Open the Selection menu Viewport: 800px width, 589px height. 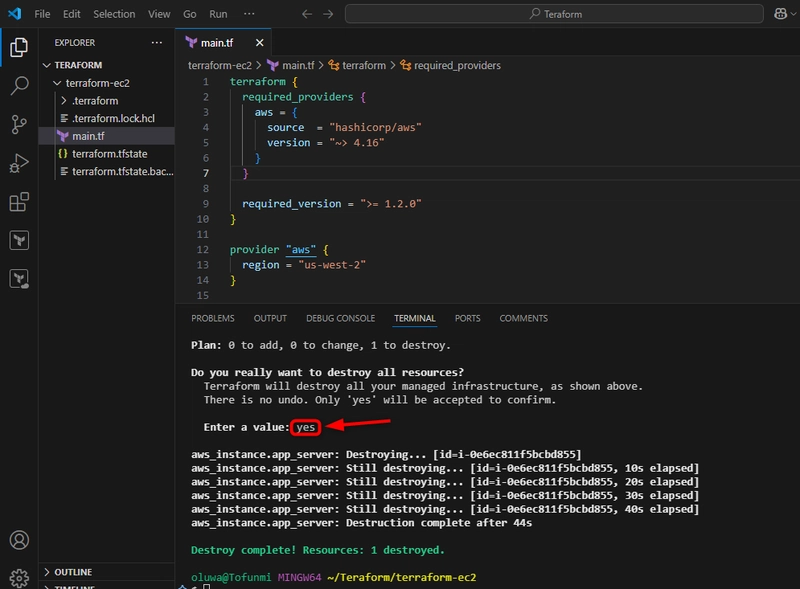pyautogui.click(x=114, y=14)
